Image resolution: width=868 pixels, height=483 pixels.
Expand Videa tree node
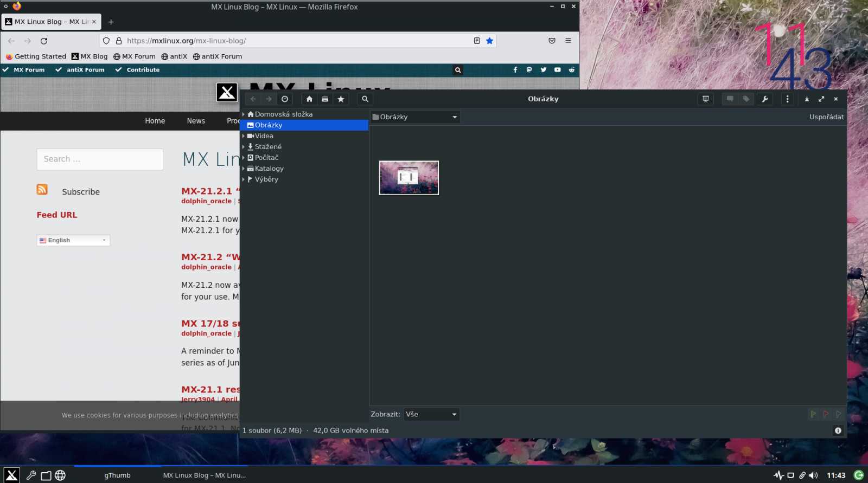(244, 136)
